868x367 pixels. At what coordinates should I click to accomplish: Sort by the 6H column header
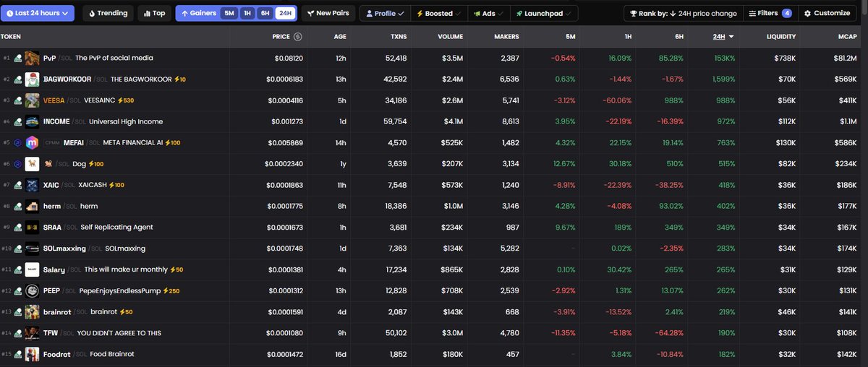678,36
